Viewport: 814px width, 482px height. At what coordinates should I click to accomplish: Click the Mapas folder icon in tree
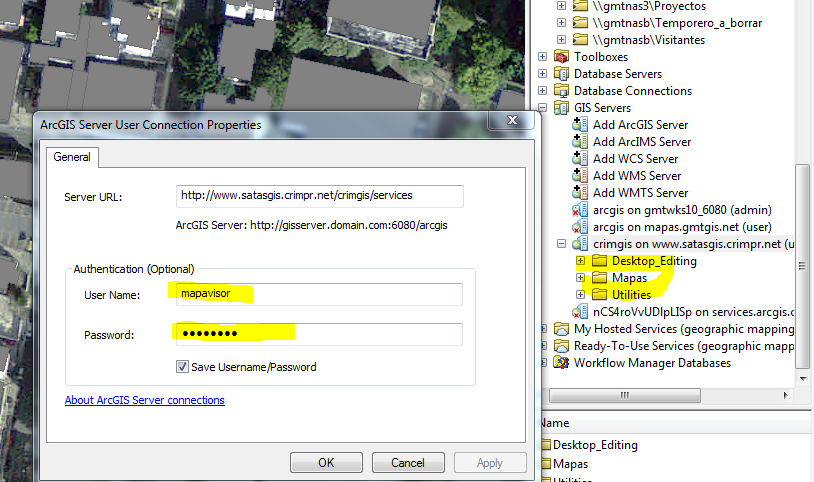600,277
